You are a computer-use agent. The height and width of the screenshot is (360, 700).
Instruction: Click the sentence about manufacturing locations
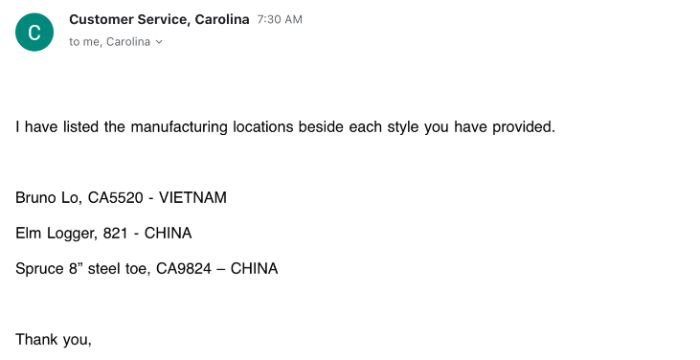coord(285,127)
